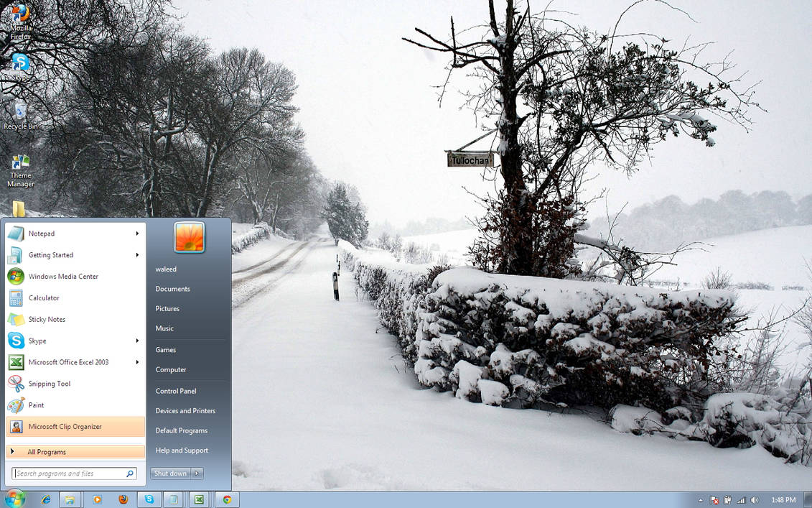Launch Google Chrome from the taskbar

click(227, 499)
